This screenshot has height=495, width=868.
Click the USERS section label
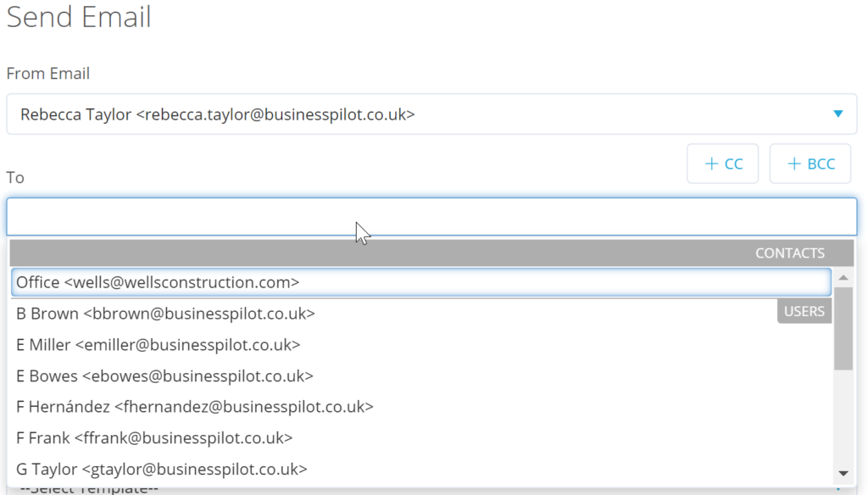click(804, 311)
